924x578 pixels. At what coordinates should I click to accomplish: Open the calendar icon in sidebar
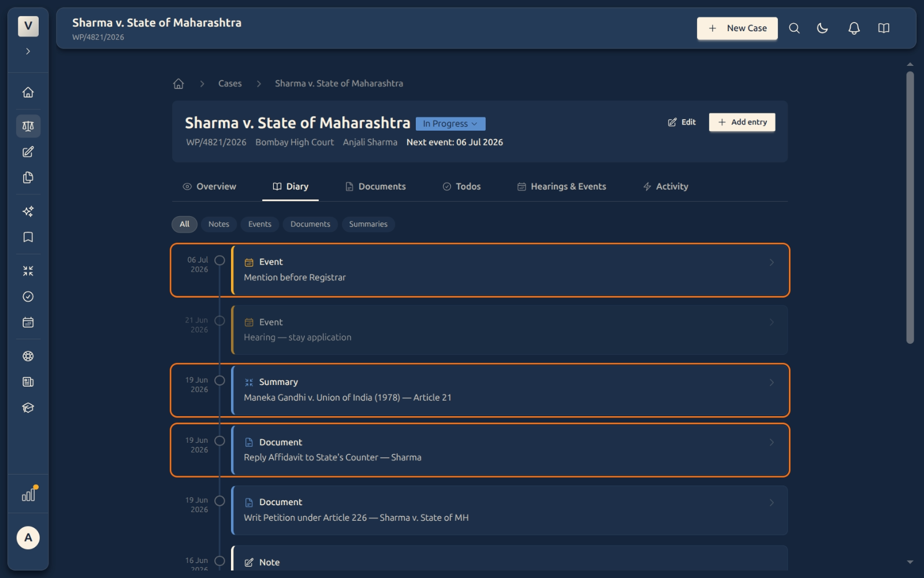point(28,323)
